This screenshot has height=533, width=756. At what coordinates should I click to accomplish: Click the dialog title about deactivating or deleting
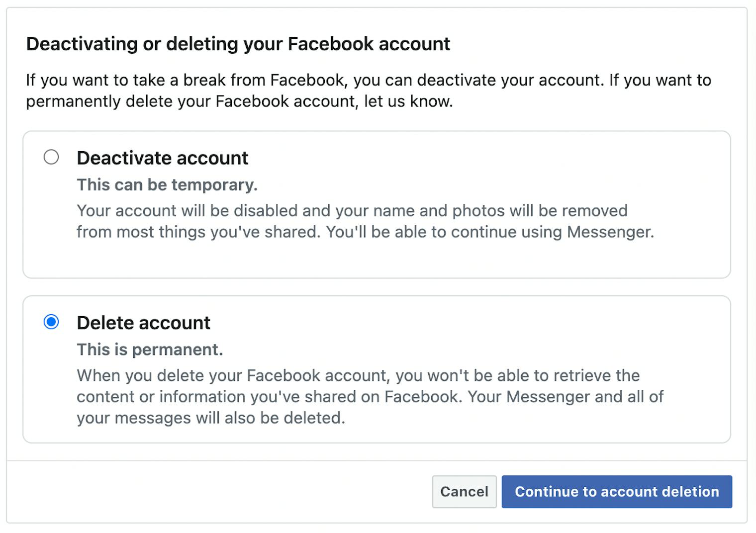[238, 44]
